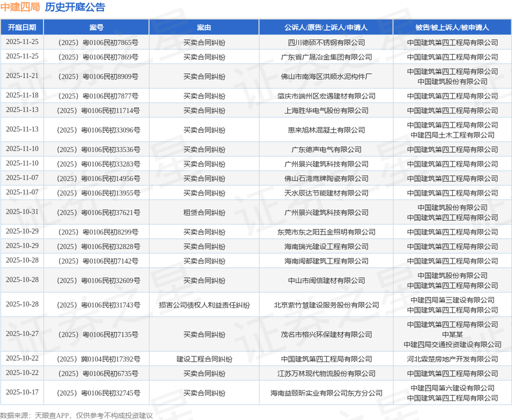Open 佛山市南海区洪顺水泥构件厂 entry
The height and width of the screenshot is (420, 512).
326,76
